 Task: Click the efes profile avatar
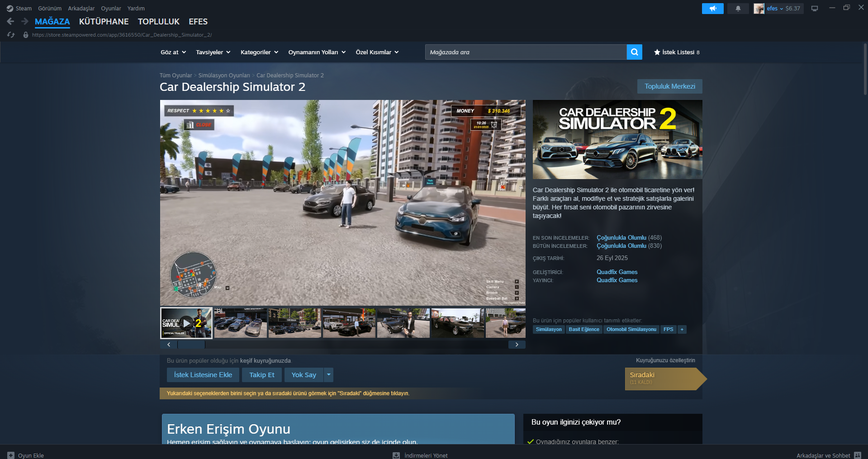click(x=759, y=9)
